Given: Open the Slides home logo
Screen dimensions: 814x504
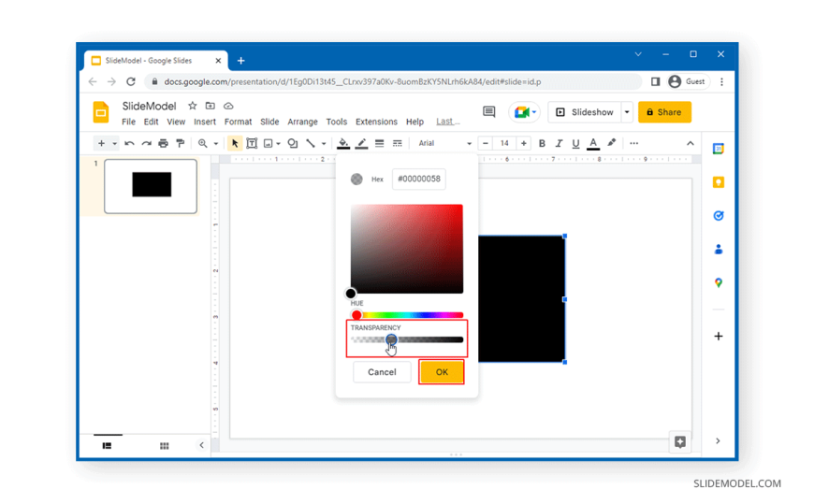Looking at the screenshot, I should (101, 112).
